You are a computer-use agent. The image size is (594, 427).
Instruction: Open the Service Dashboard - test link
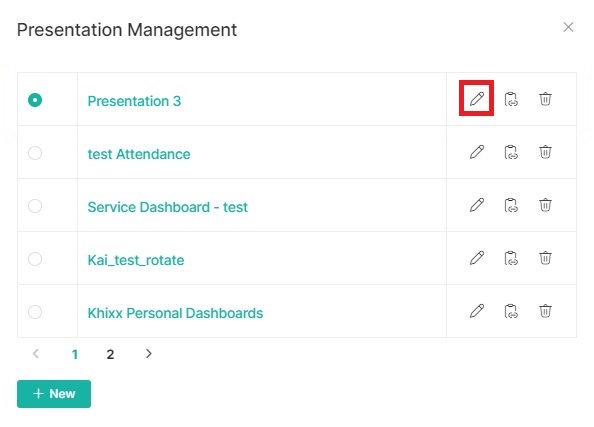167,207
